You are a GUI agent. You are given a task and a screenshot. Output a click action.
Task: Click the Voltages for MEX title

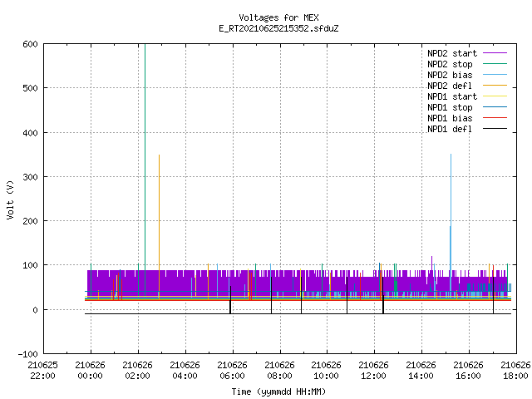279,17
